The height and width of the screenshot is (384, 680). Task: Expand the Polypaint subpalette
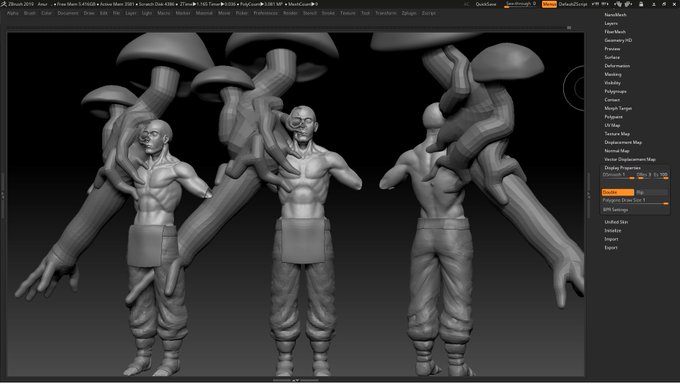pos(613,117)
